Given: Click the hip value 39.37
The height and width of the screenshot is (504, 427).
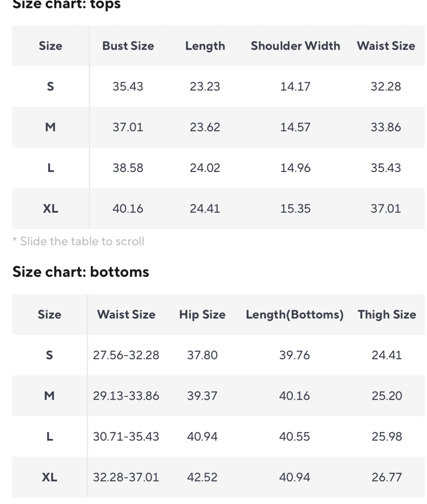Looking at the screenshot, I should tap(202, 396).
